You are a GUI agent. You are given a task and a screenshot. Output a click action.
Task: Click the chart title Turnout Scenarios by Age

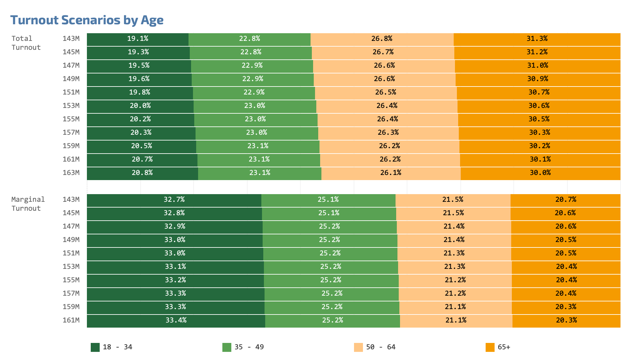pyautogui.click(x=87, y=20)
